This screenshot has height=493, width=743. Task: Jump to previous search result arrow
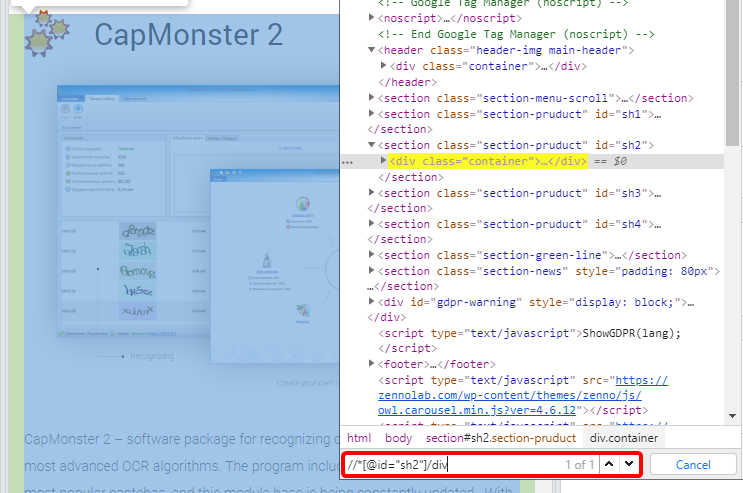point(609,464)
